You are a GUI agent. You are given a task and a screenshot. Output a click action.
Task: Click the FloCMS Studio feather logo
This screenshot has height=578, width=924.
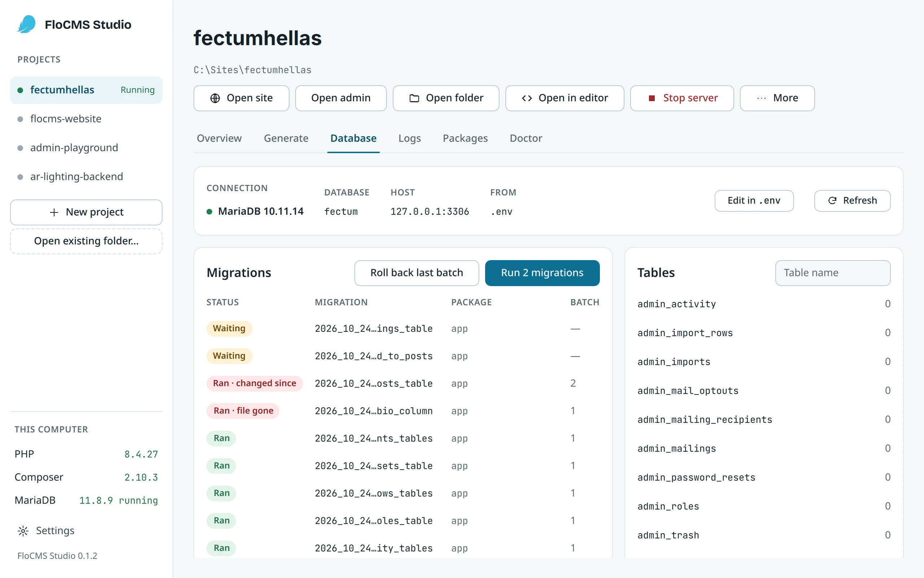coord(27,25)
